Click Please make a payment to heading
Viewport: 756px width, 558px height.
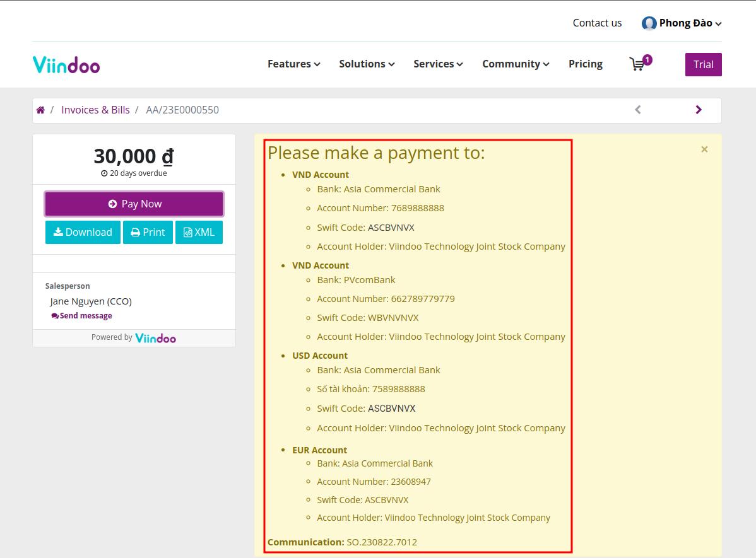(x=376, y=153)
